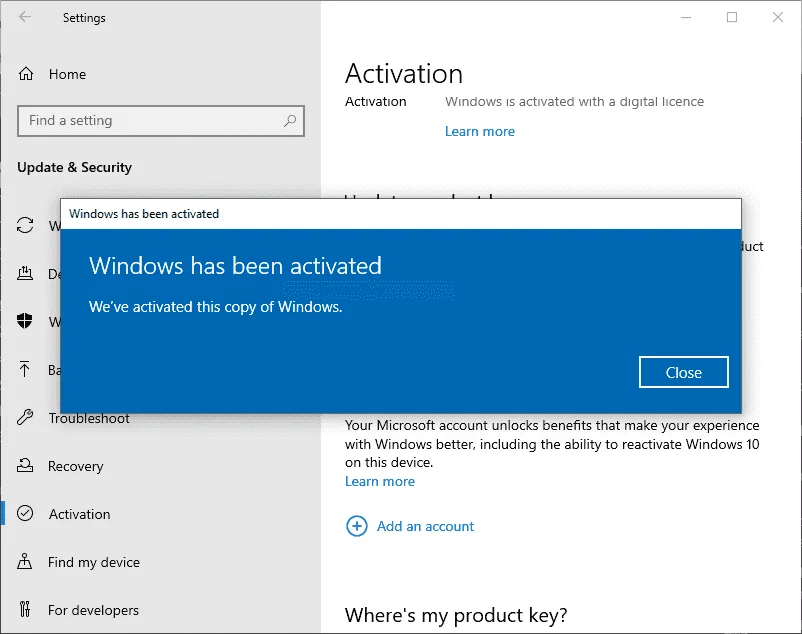This screenshot has width=802, height=634.
Task: Open Backup arrow icon
Action: pos(25,369)
